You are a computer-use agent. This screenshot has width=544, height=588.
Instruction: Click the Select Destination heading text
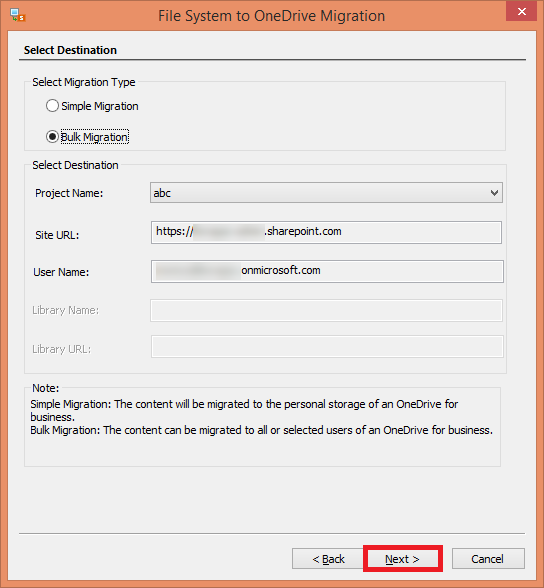tap(70, 50)
